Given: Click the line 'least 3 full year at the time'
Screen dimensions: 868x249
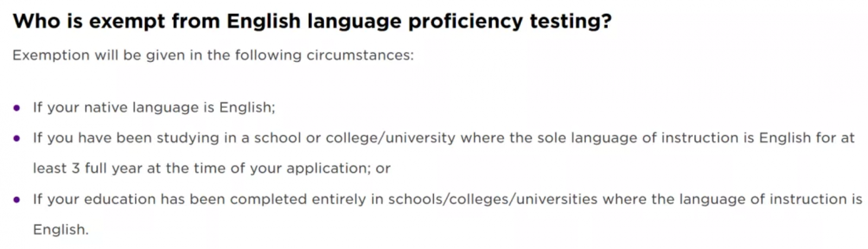Looking at the screenshot, I should click(x=212, y=168).
